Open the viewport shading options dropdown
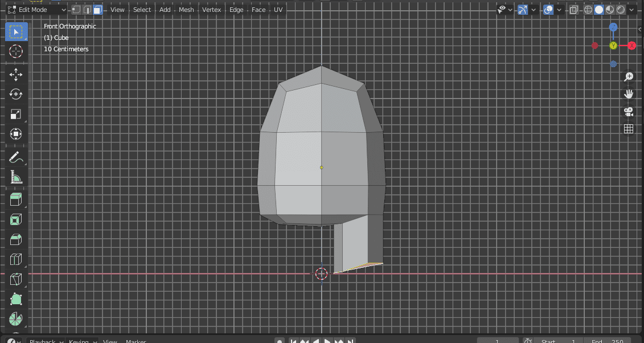 631,9
